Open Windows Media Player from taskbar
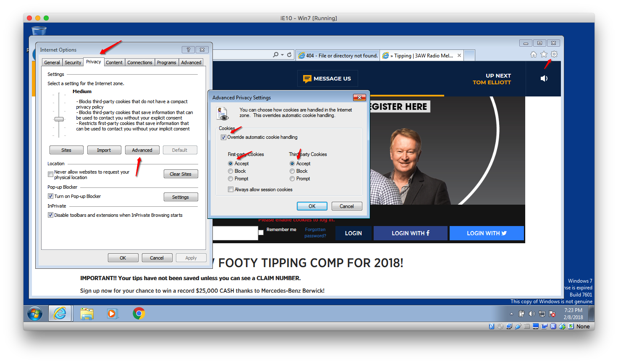The height and width of the screenshot is (364, 618). point(113,313)
